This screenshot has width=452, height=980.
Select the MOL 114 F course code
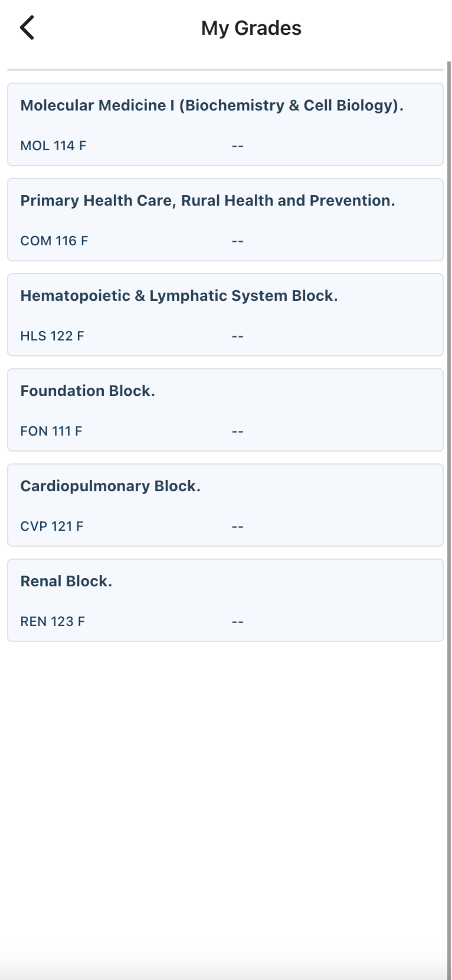click(53, 146)
